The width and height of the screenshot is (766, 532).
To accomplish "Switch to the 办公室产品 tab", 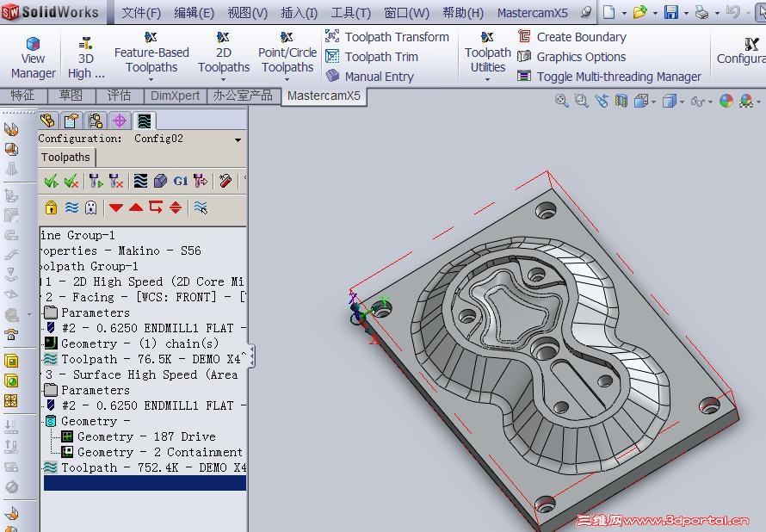I will (243, 96).
